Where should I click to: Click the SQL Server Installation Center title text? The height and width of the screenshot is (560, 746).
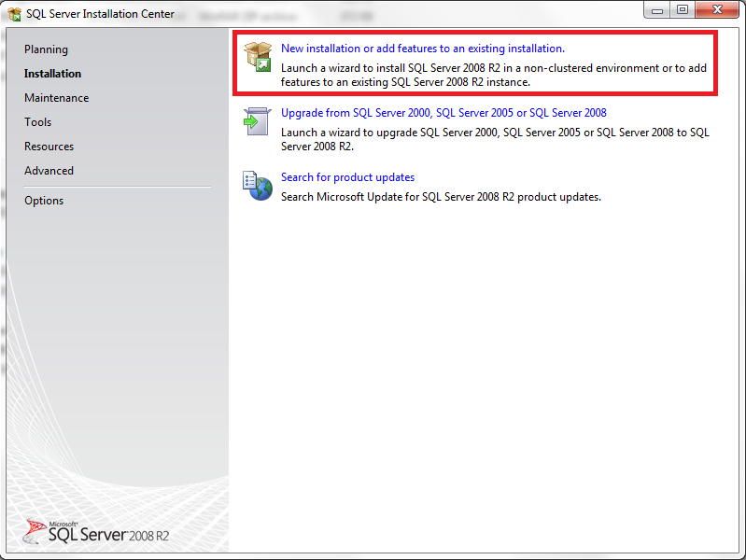tap(101, 14)
